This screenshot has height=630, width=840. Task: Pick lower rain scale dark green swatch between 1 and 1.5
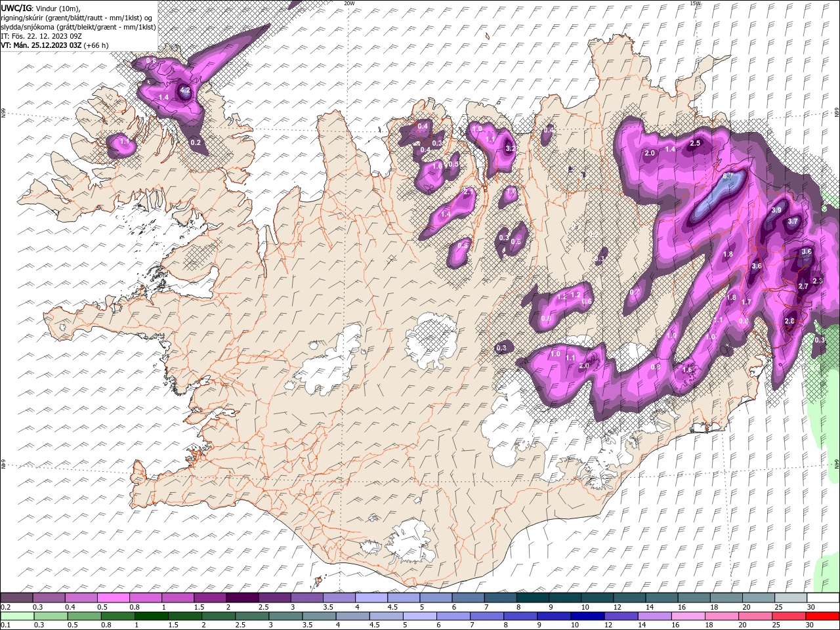[x=151, y=616]
